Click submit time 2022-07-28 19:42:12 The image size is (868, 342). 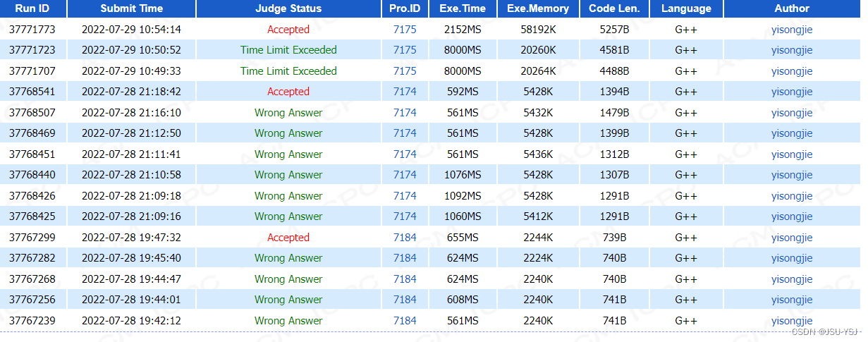(131, 321)
